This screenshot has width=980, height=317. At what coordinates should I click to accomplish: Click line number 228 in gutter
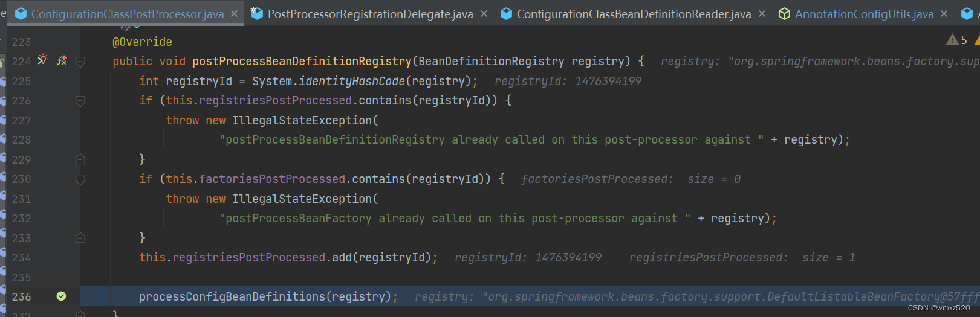tap(21, 139)
